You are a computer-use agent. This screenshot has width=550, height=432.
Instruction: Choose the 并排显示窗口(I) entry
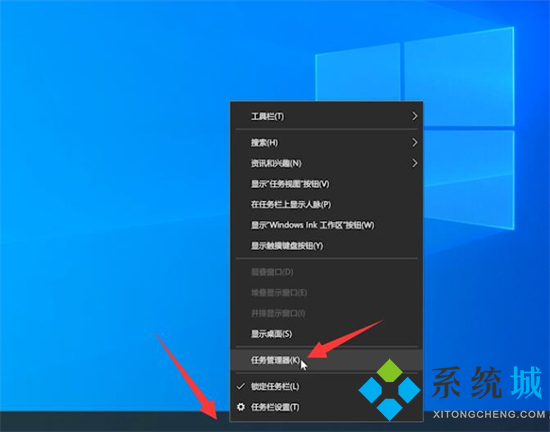pos(326,313)
